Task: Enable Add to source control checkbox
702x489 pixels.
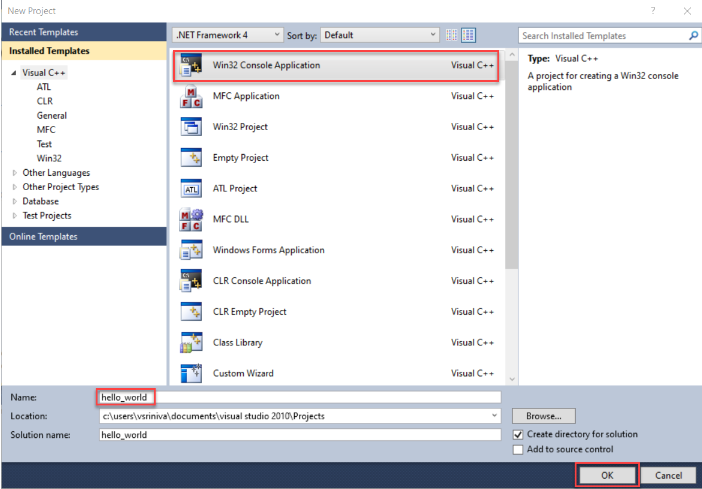Action: [x=518, y=450]
